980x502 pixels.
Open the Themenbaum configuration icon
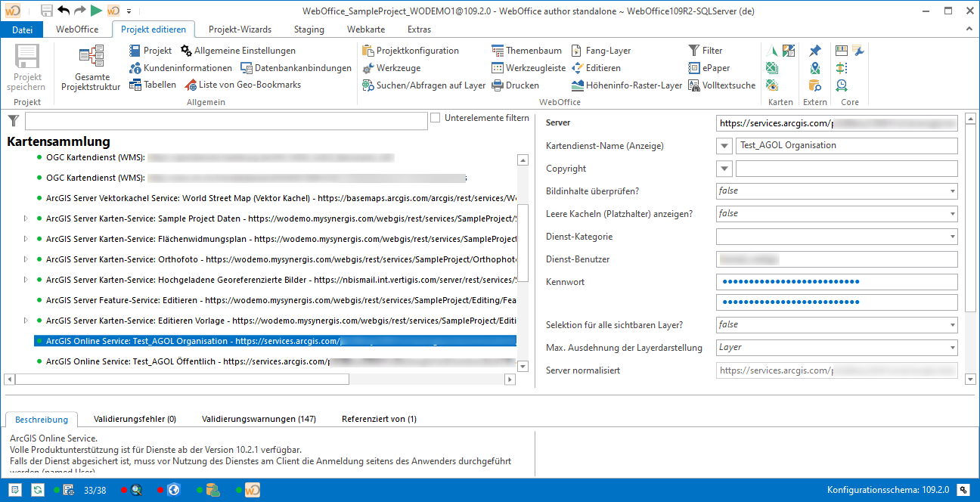tap(498, 51)
